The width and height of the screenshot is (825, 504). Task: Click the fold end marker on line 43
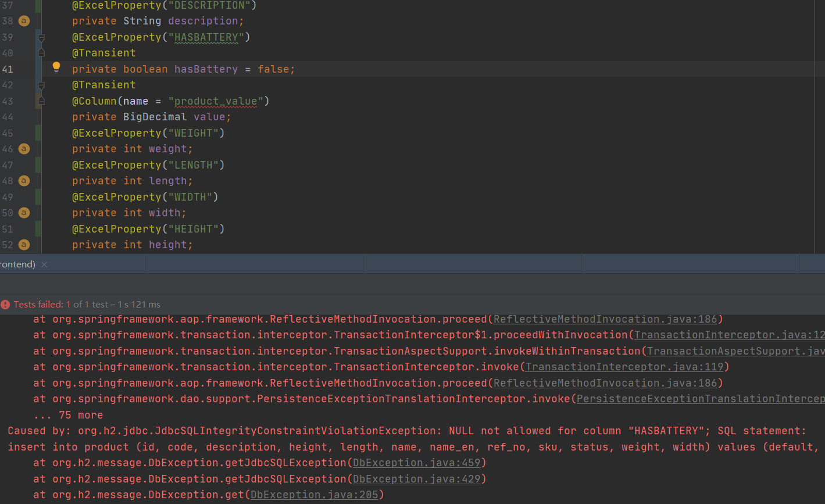[41, 101]
